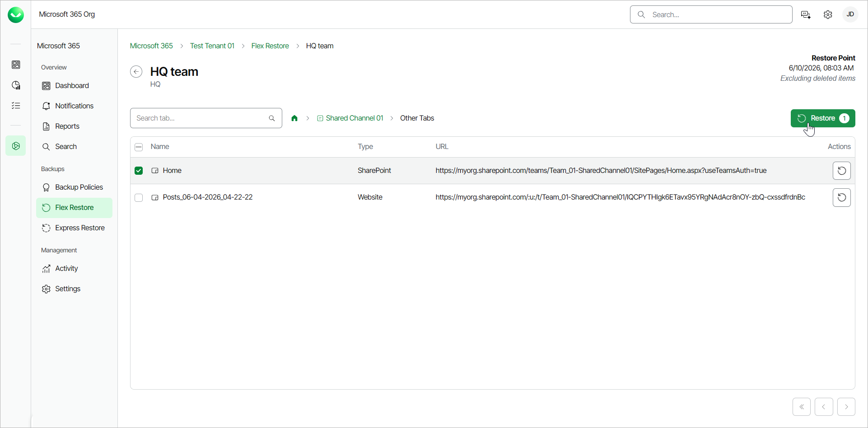Click the Posts row Website URL
The image size is (868, 428).
click(620, 197)
